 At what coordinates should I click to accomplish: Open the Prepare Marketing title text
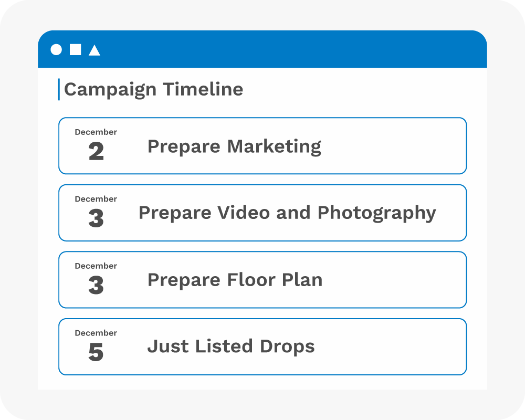[x=234, y=146]
